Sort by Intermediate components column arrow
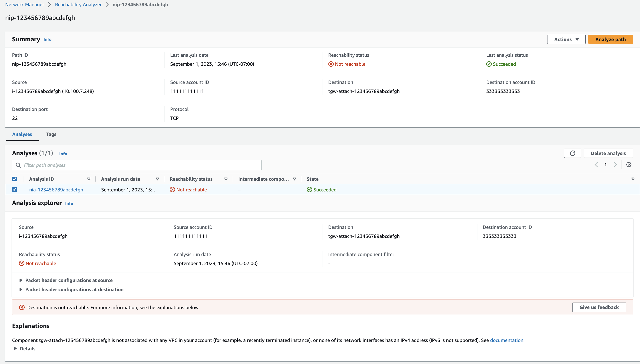The height and width of the screenshot is (364, 640). click(x=295, y=179)
